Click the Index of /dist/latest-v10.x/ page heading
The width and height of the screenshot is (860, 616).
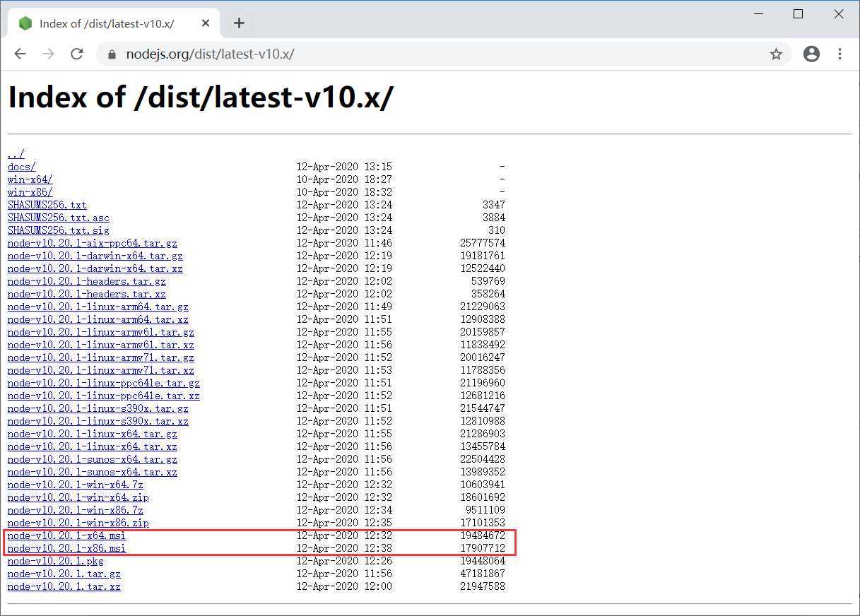click(201, 97)
